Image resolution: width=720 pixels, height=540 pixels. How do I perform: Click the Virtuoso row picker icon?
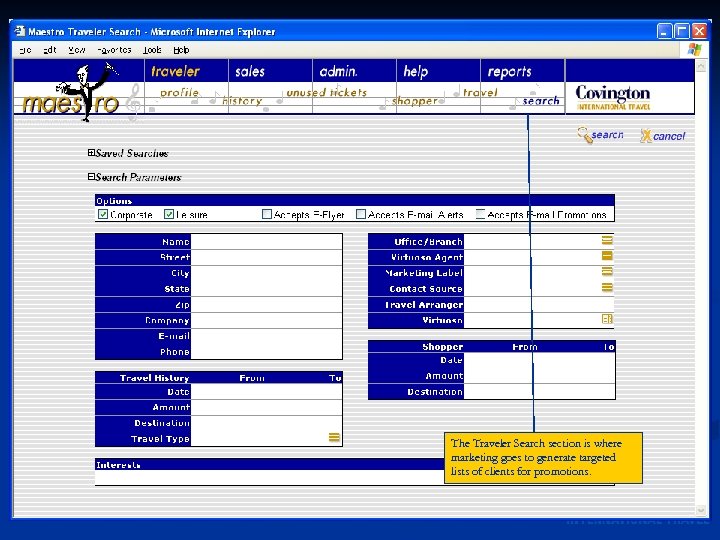click(607, 319)
